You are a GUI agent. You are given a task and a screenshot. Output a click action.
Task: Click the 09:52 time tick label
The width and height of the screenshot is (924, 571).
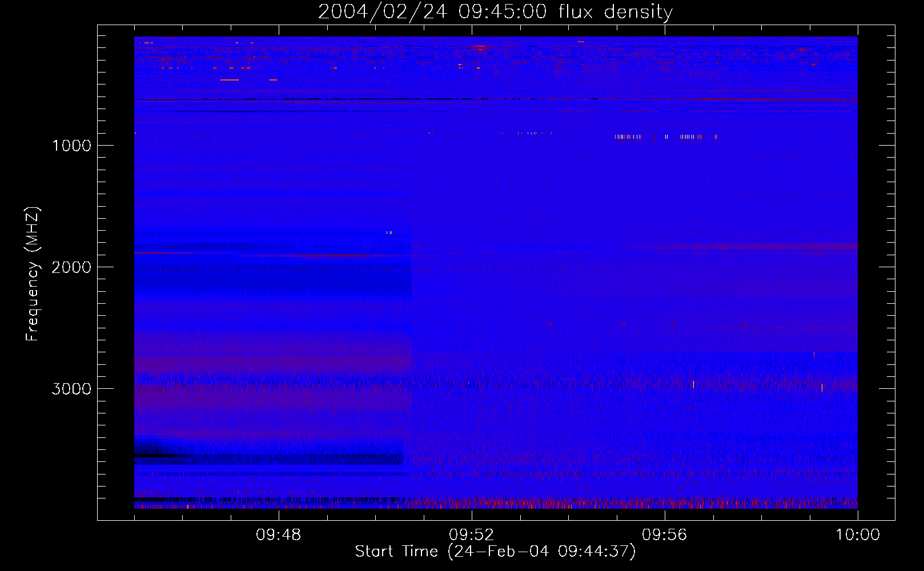(472, 535)
